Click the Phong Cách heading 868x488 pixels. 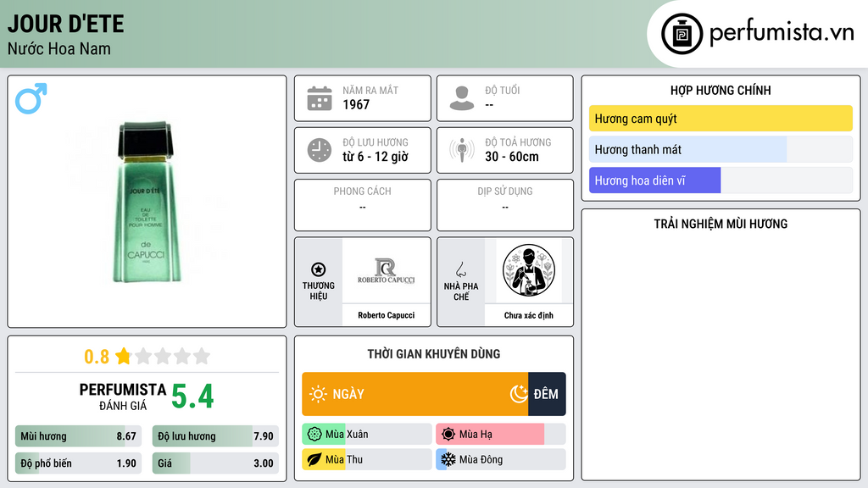(362, 191)
